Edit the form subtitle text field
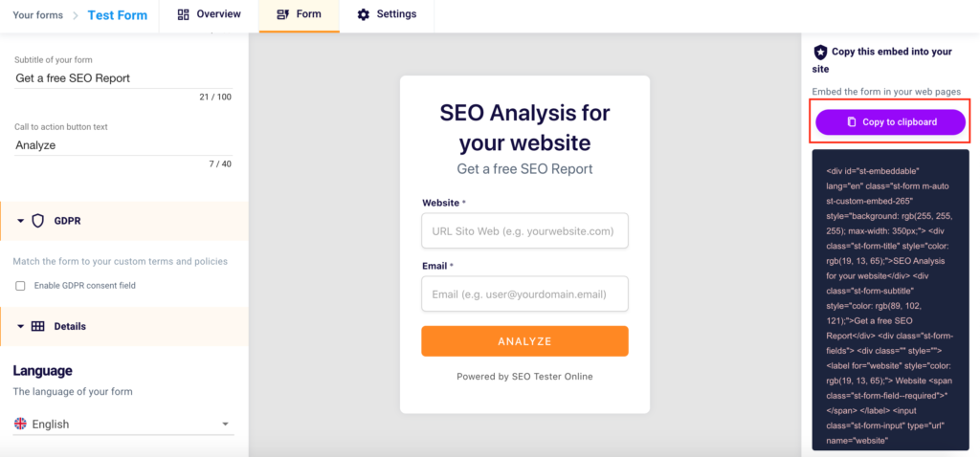Viewport: 980px width, 457px height. click(122, 78)
